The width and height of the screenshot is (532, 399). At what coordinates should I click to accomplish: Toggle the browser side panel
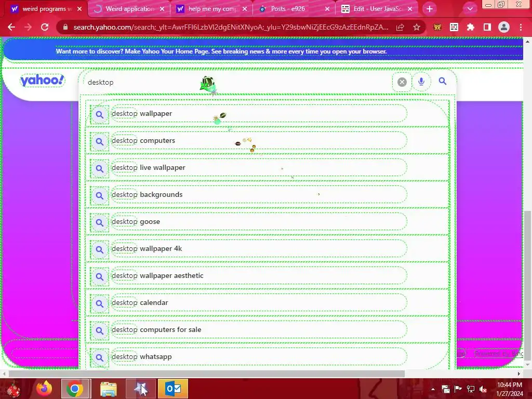pyautogui.click(x=487, y=27)
